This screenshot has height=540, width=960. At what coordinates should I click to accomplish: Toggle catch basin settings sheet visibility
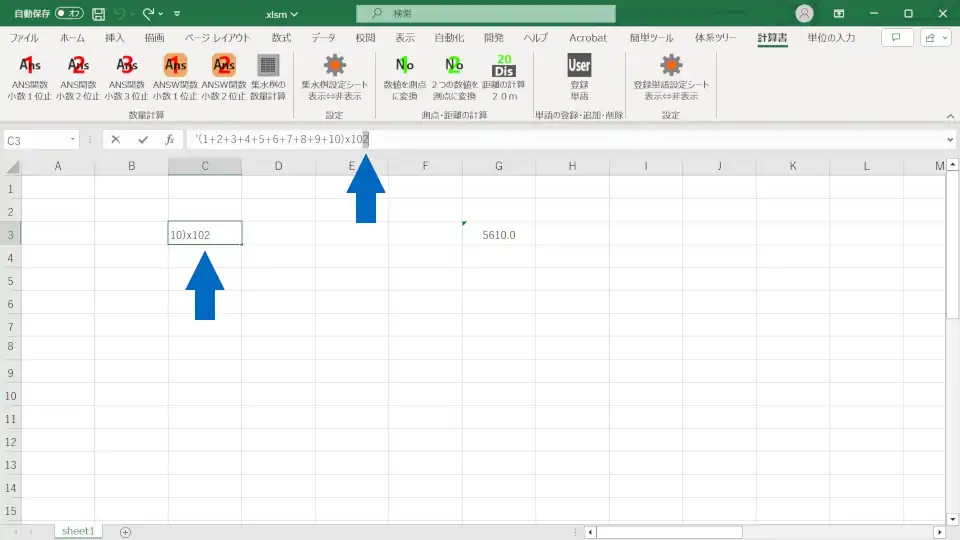[334, 77]
